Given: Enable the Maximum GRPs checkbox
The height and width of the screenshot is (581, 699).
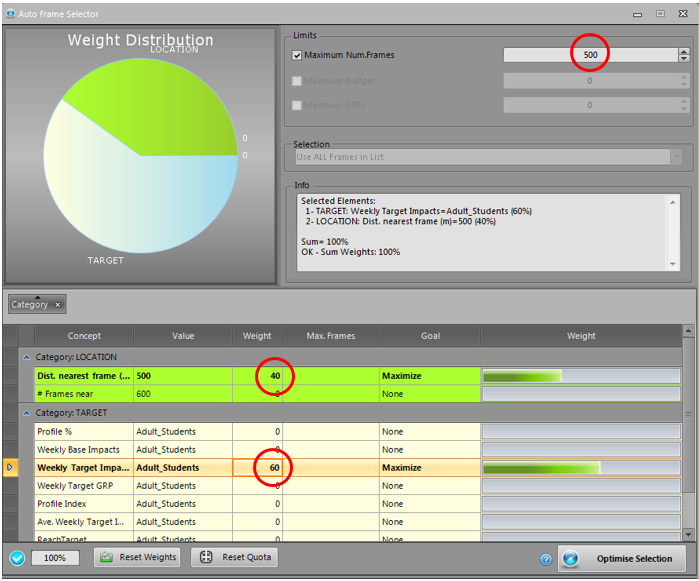Looking at the screenshot, I should [297, 105].
